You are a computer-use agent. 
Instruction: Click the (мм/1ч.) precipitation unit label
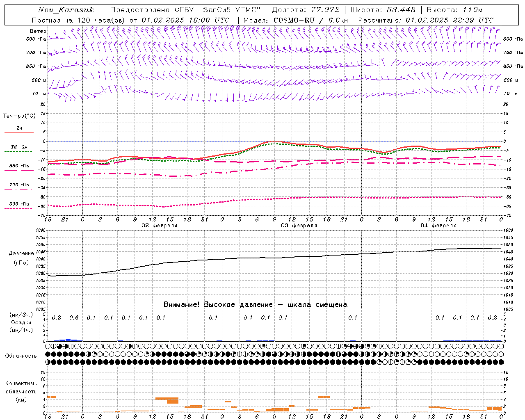coord(21,330)
